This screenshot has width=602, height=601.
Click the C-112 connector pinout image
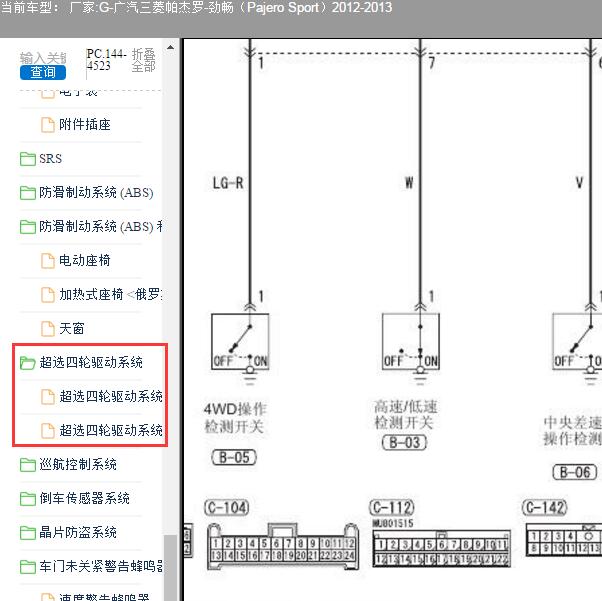442,549
